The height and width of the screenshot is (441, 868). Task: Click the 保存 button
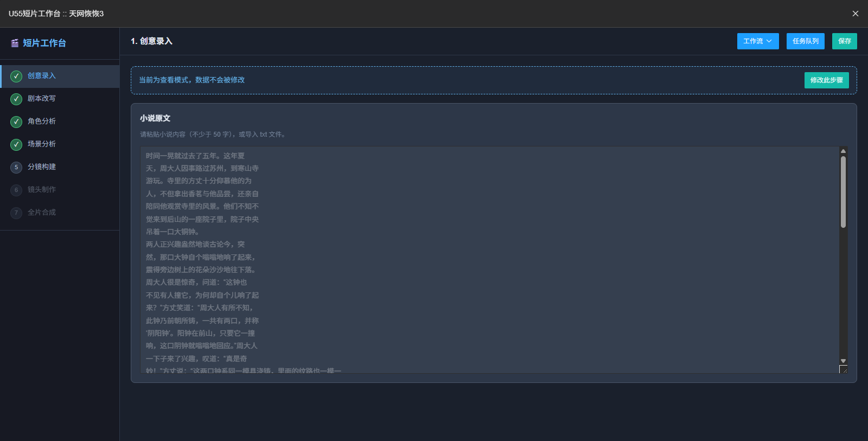tap(845, 41)
